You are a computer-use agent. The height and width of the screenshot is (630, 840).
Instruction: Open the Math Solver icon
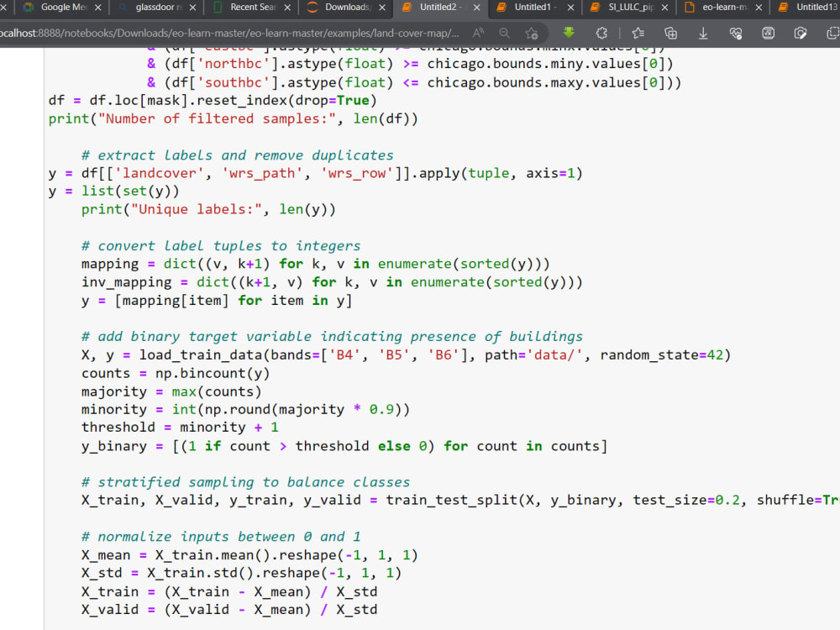[x=769, y=34]
